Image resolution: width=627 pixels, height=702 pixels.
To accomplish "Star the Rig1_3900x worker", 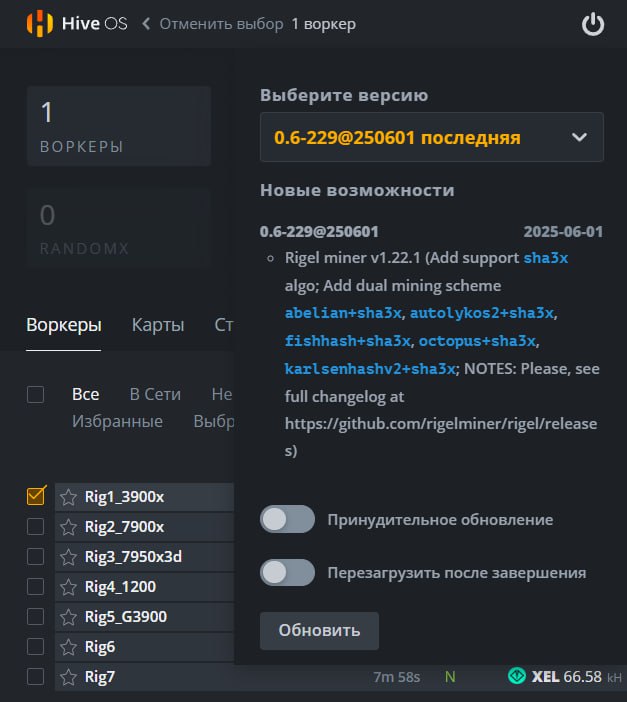I will (x=68, y=497).
